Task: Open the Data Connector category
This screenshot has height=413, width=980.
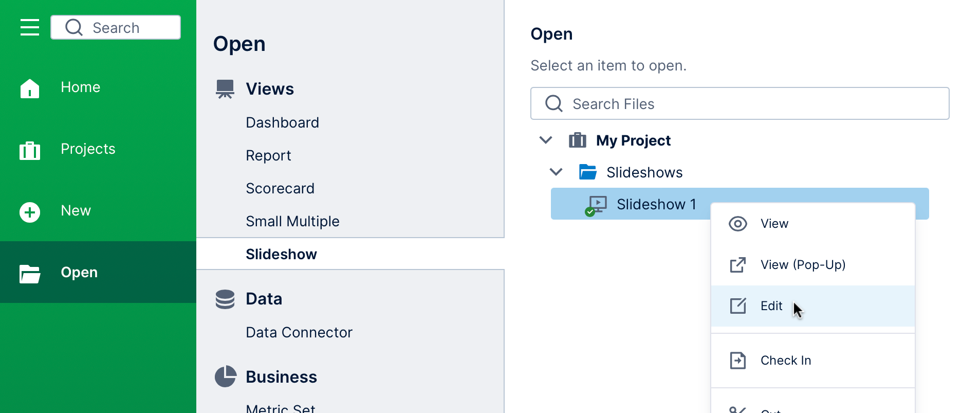Action: [x=299, y=332]
